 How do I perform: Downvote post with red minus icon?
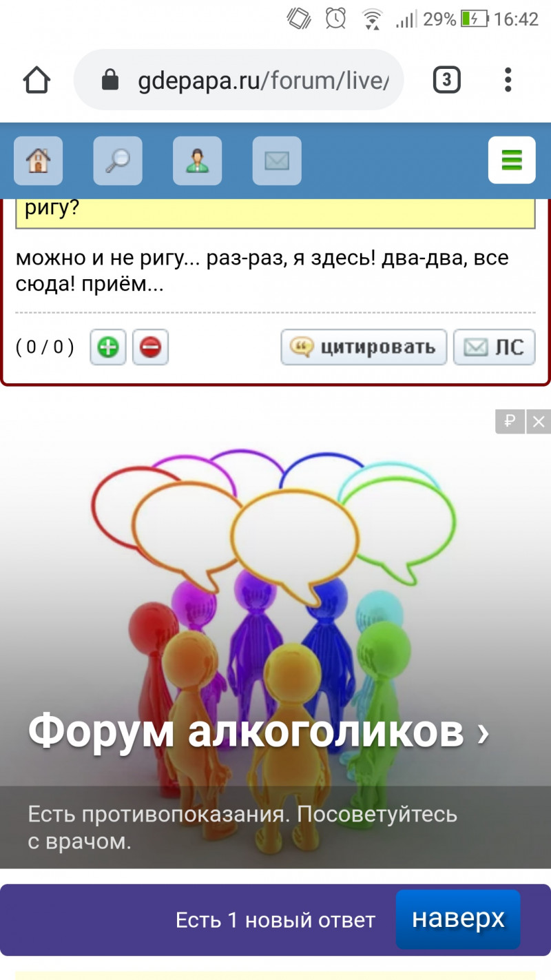click(x=150, y=347)
